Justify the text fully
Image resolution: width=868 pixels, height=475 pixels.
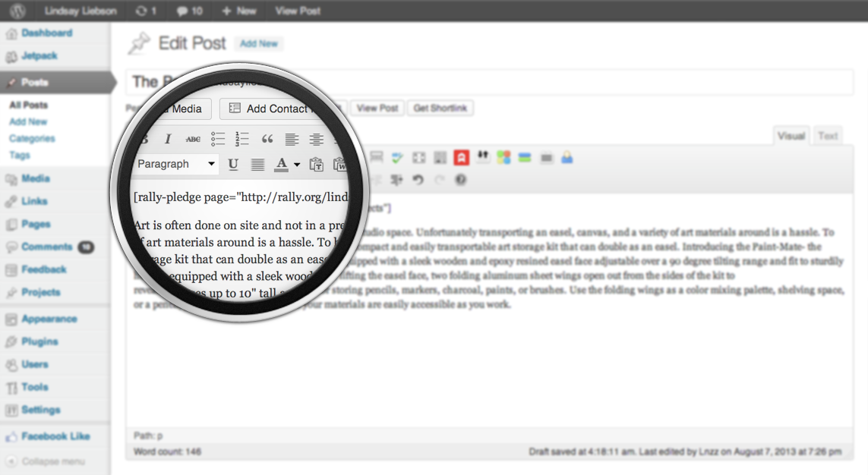(257, 164)
